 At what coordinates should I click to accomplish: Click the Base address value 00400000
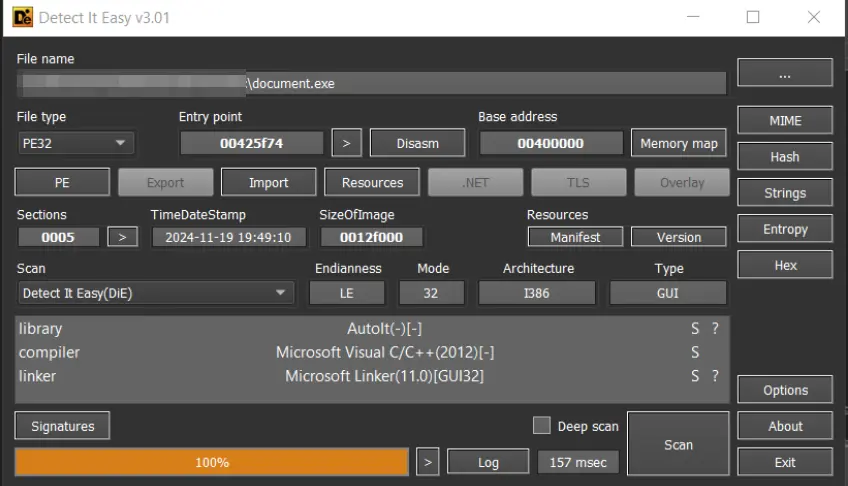551,143
